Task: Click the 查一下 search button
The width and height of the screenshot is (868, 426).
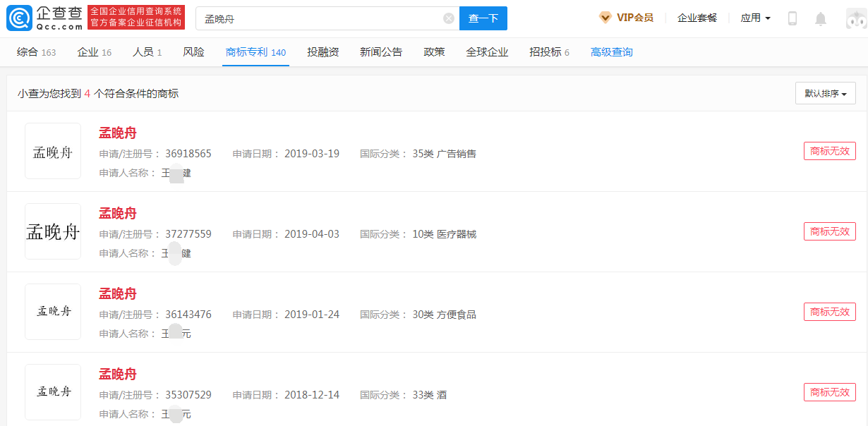Action: point(483,18)
